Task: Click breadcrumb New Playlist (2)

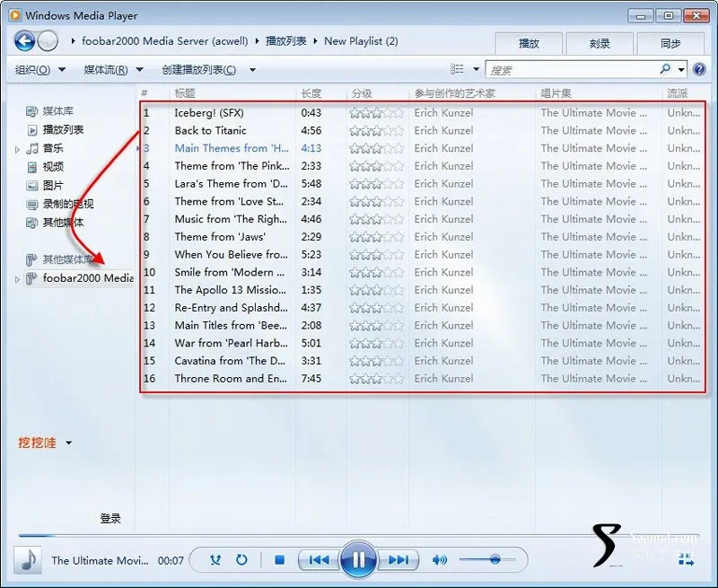Action: [361, 40]
